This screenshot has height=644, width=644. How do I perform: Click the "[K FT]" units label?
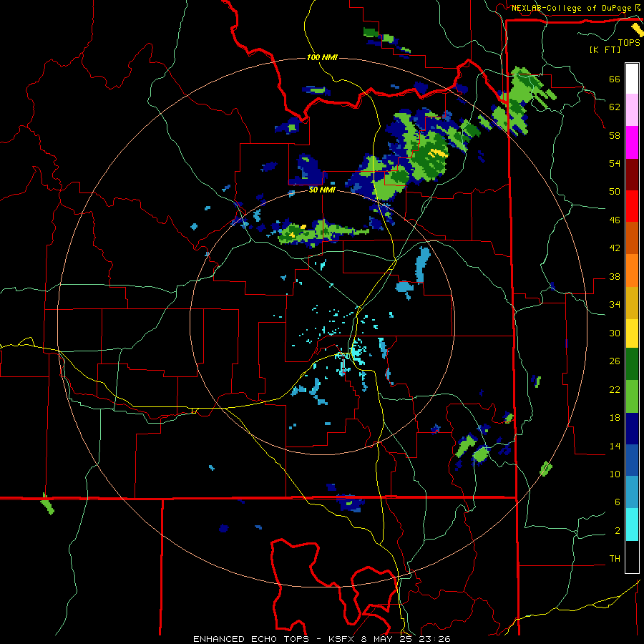(605, 50)
